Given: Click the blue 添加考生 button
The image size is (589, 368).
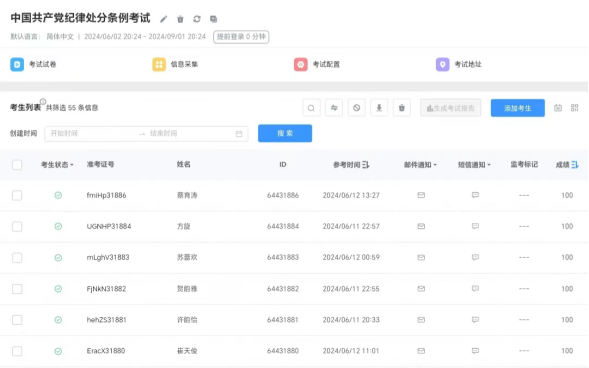Looking at the screenshot, I should point(518,108).
